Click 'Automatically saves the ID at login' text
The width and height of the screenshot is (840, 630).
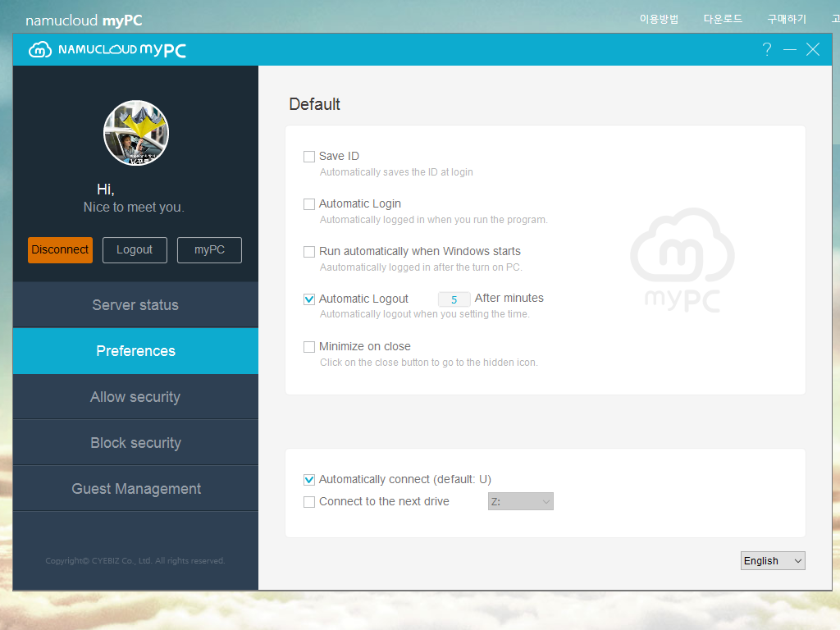[x=396, y=172]
